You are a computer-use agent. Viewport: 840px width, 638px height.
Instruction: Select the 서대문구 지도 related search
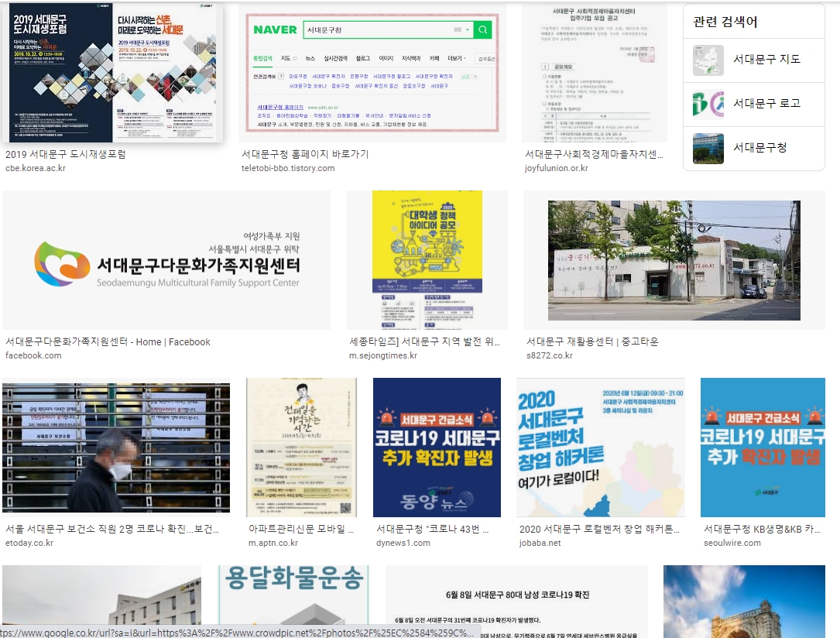pos(754,60)
